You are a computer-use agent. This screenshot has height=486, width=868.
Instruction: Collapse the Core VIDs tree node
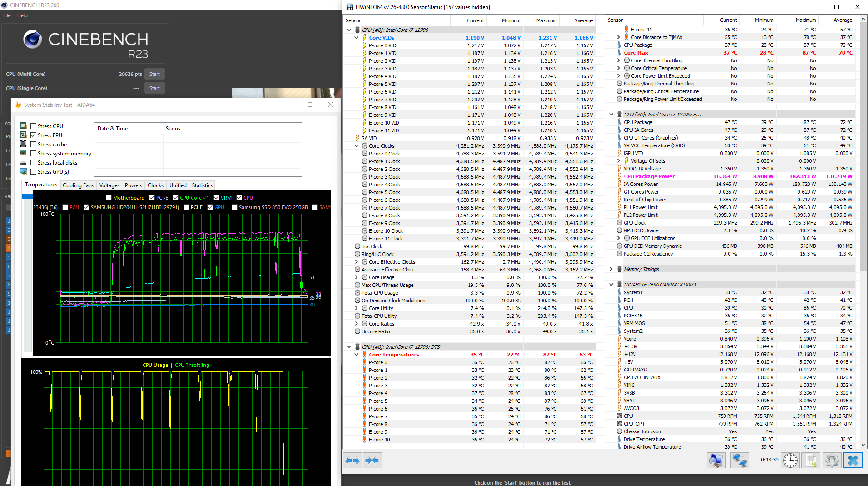(357, 38)
